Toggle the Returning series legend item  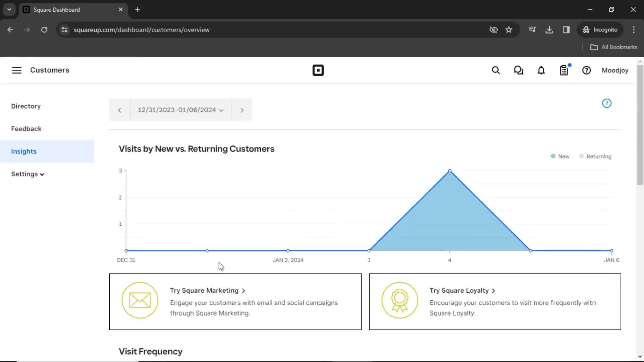pyautogui.click(x=595, y=157)
